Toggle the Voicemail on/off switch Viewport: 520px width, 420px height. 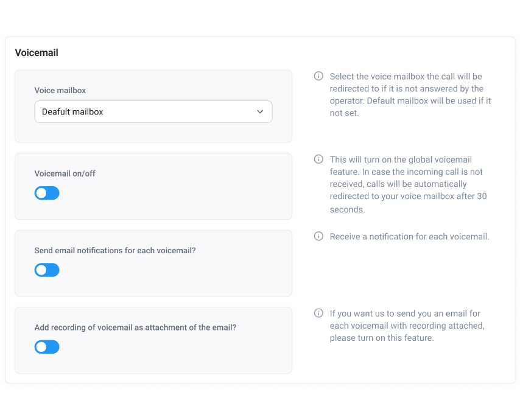47,193
